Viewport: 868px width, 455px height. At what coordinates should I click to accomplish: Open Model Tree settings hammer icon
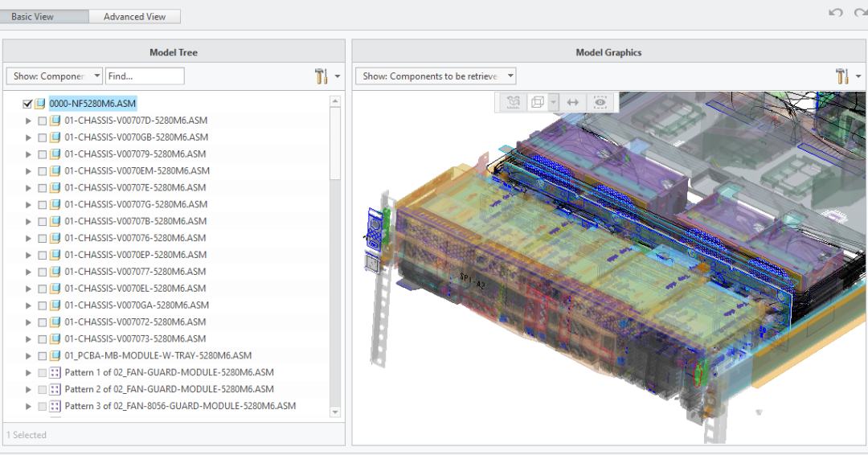[x=321, y=76]
